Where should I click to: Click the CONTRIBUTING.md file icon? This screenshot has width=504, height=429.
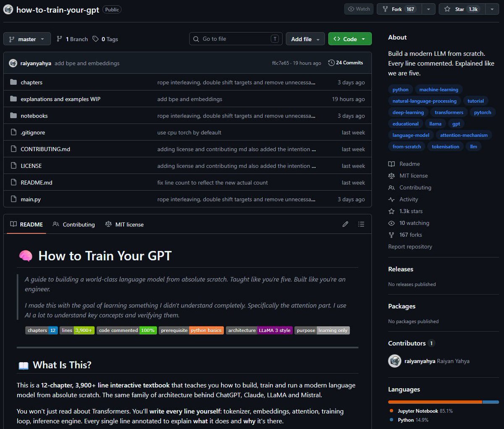(13, 149)
